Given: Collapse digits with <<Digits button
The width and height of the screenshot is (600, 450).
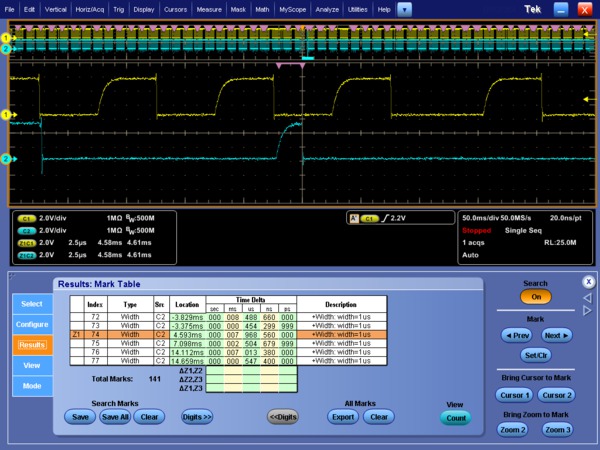Looking at the screenshot, I should [283, 416].
